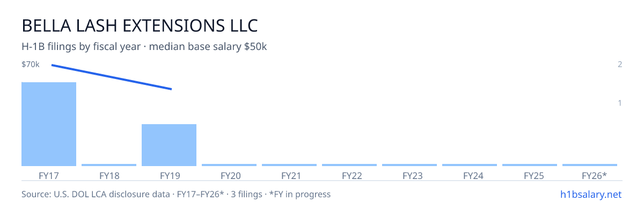
Task: Click the FY23 bar stub
Action: (x=409, y=165)
